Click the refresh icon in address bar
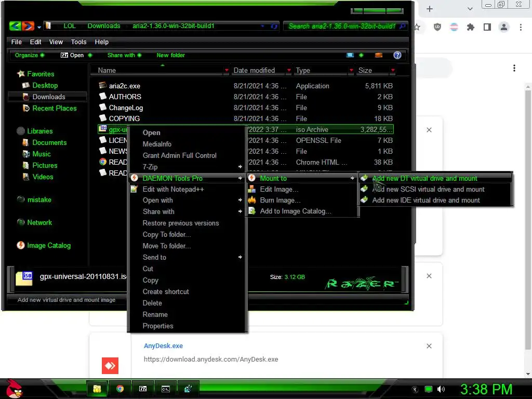This screenshot has width=532, height=399. pyautogui.click(x=274, y=26)
